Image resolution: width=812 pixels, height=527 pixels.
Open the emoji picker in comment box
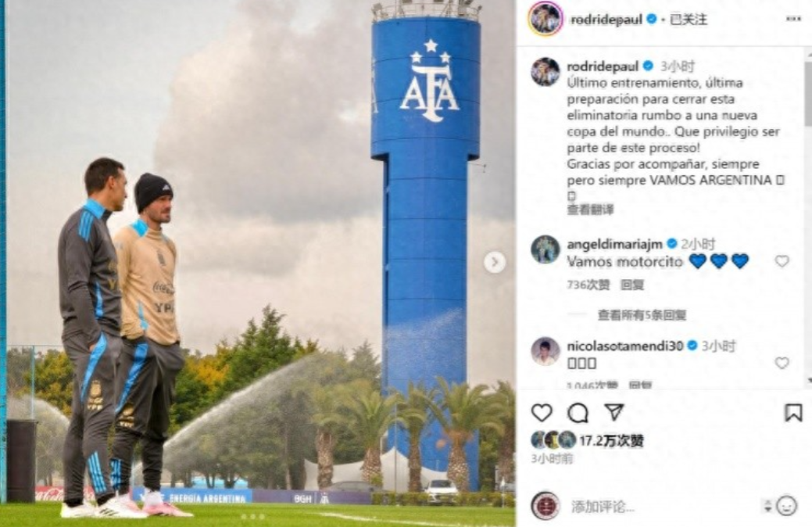pyautogui.click(x=787, y=506)
